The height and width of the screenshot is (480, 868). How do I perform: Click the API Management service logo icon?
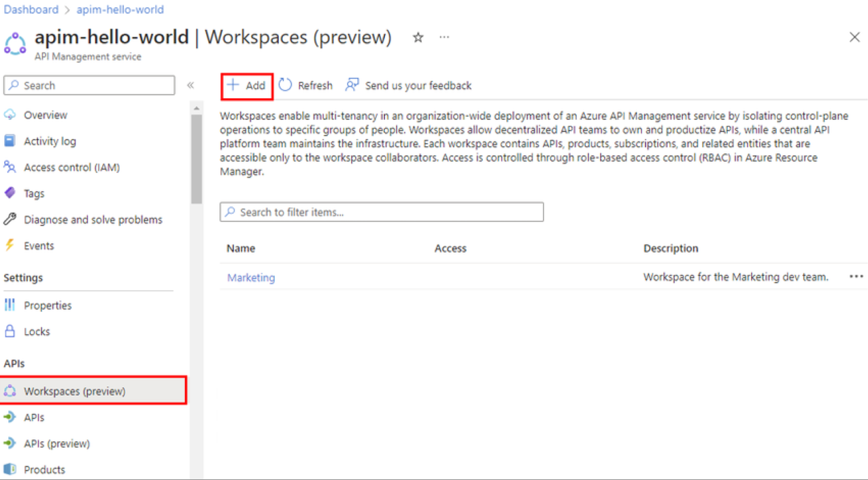(x=15, y=43)
